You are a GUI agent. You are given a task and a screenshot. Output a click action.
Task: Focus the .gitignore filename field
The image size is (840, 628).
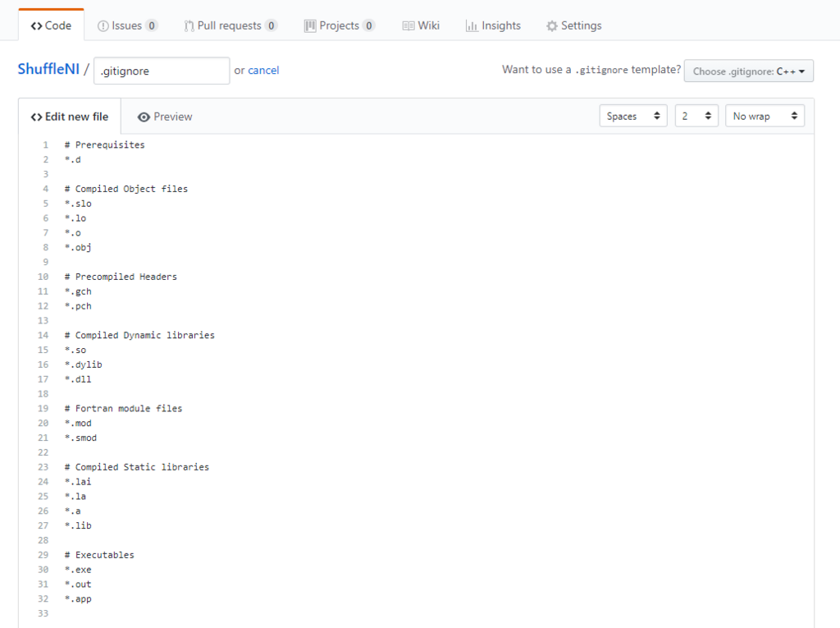coord(162,71)
